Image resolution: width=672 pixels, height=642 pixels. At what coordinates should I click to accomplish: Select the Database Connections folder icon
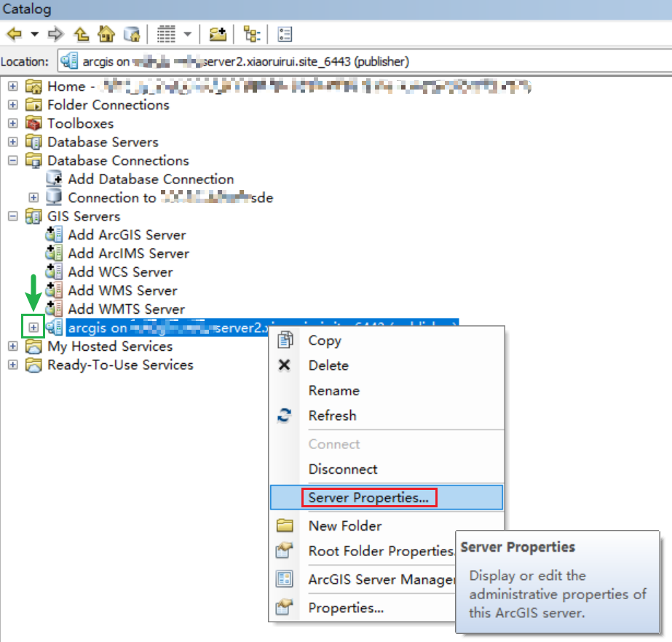pyautogui.click(x=33, y=160)
